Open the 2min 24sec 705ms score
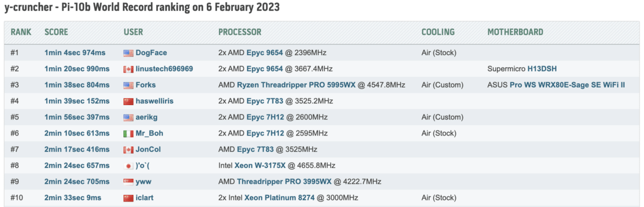Screen dimensions: 644x207 pyautogui.click(x=77, y=182)
